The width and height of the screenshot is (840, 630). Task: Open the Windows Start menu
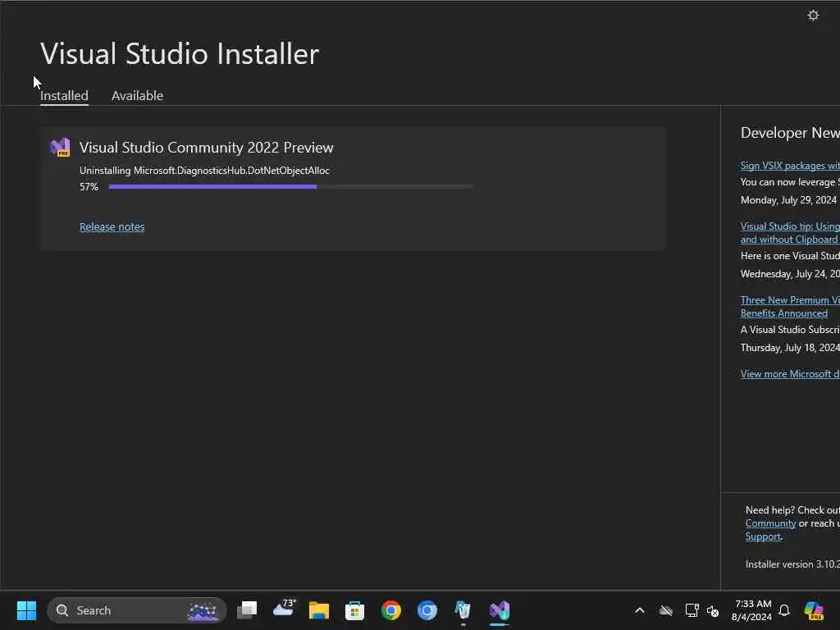[26, 610]
